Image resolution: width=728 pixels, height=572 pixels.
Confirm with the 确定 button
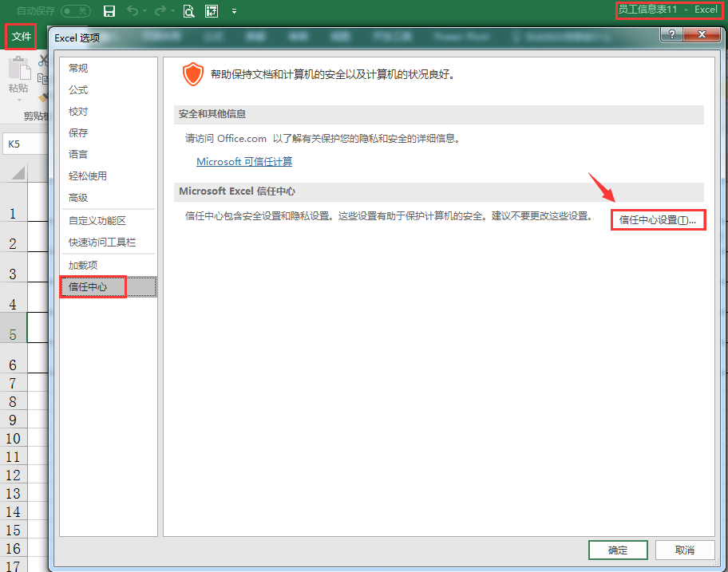click(x=618, y=550)
